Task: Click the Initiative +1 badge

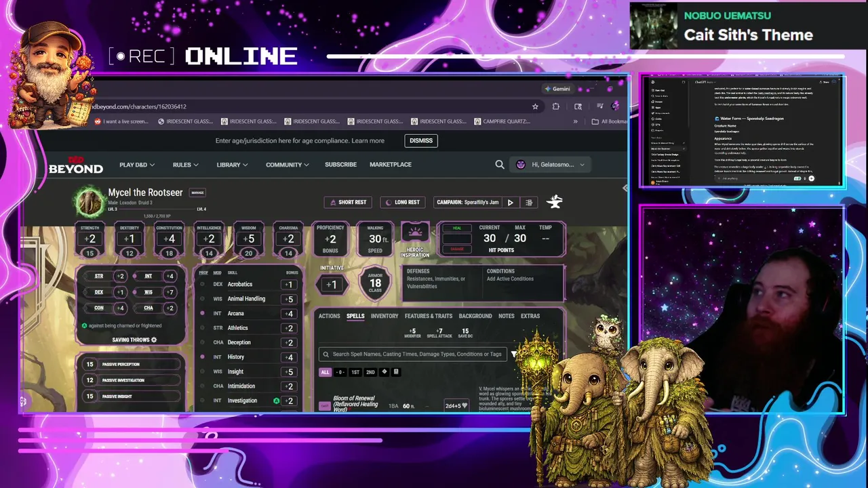Action: (x=331, y=285)
